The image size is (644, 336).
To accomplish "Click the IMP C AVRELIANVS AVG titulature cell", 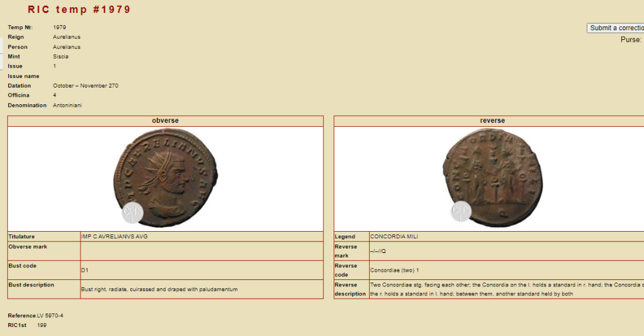I will coord(109,237).
